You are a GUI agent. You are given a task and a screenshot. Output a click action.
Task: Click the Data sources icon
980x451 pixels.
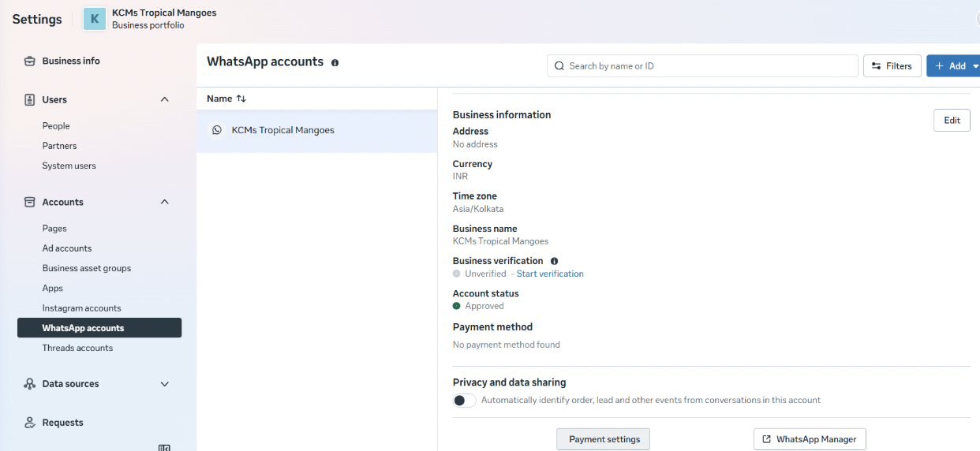30,384
